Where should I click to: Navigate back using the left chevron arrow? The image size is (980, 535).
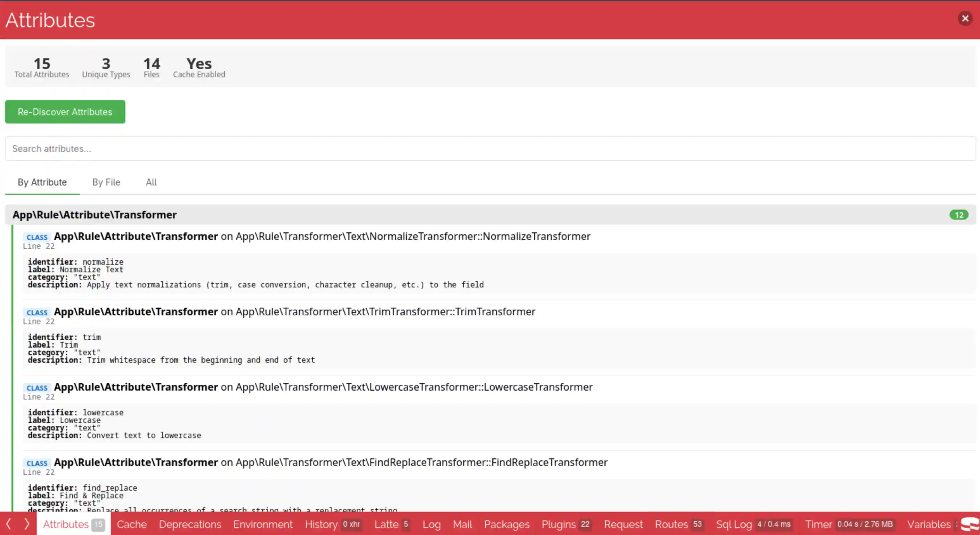(x=8, y=524)
